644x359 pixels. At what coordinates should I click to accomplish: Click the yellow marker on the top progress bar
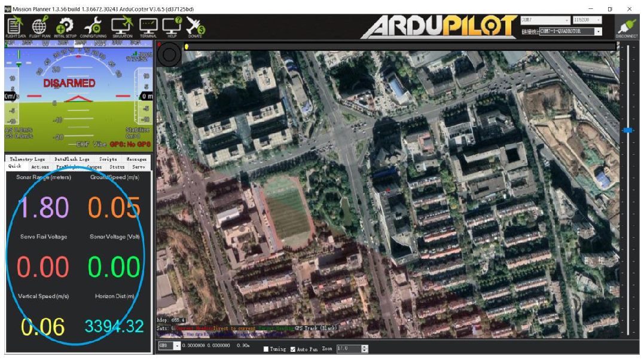click(187, 47)
